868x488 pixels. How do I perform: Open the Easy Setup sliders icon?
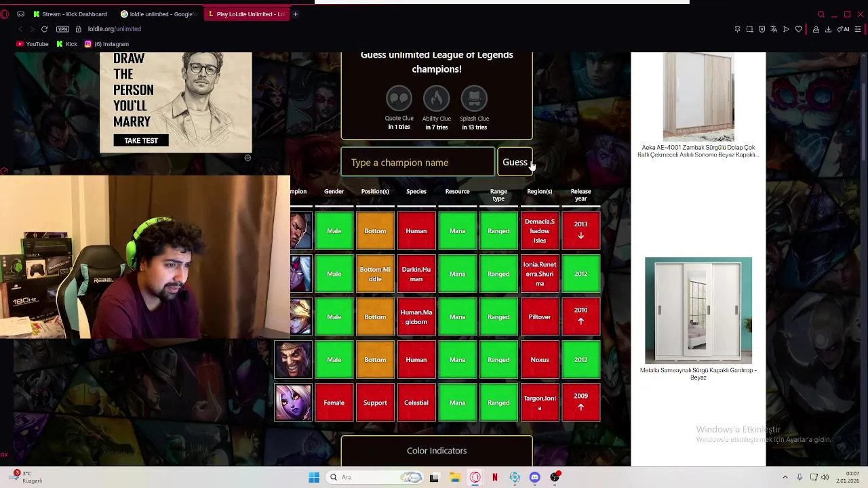pos(858,29)
